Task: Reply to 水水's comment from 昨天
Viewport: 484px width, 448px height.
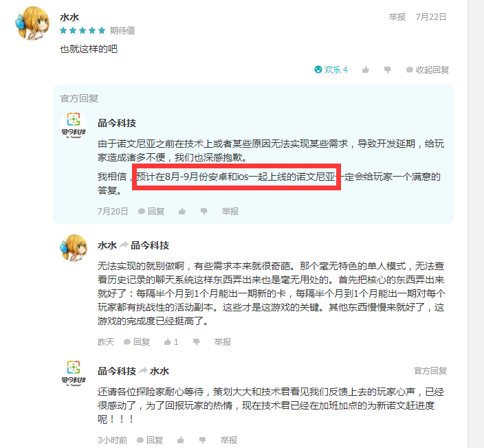Action: coord(137,342)
